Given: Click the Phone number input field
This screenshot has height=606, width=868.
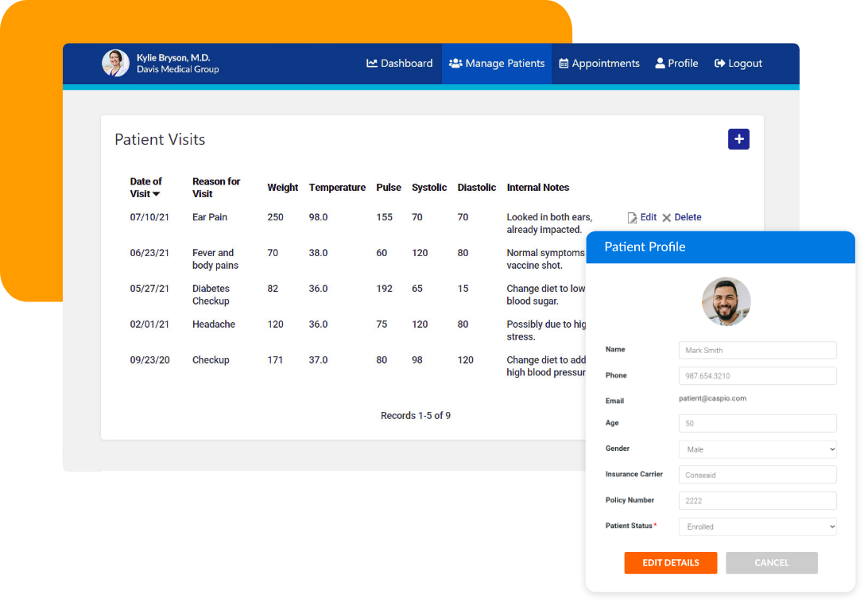Looking at the screenshot, I should (757, 375).
